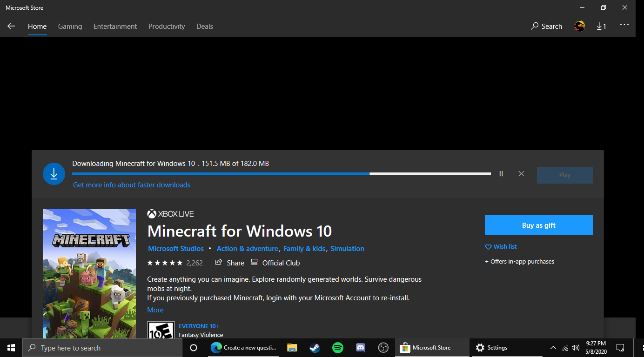The height and width of the screenshot is (357, 644).
Task: Open the See more ellipsis menu
Action: click(624, 26)
